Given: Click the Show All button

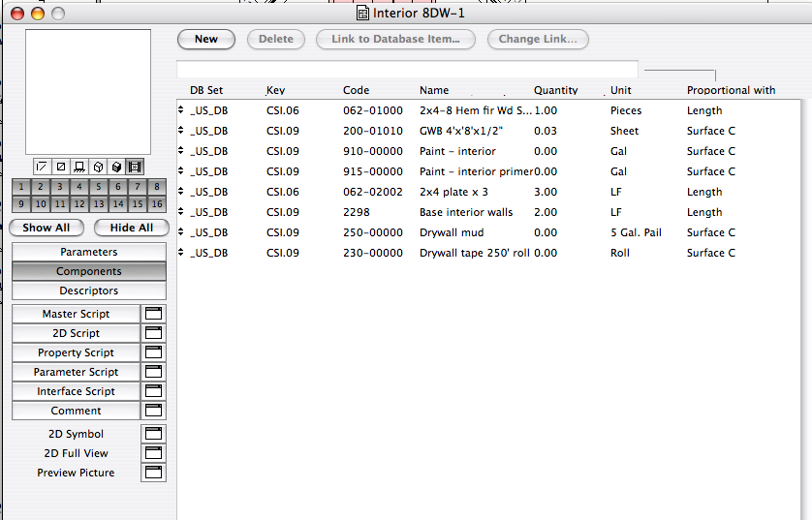Looking at the screenshot, I should pos(47,228).
